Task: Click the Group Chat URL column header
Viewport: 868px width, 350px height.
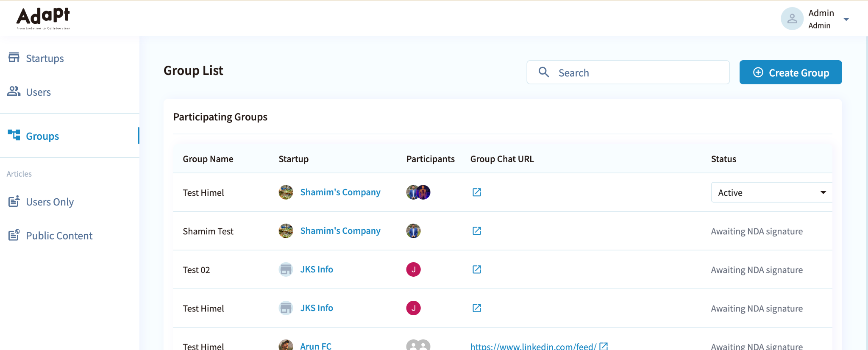Action: (502, 159)
